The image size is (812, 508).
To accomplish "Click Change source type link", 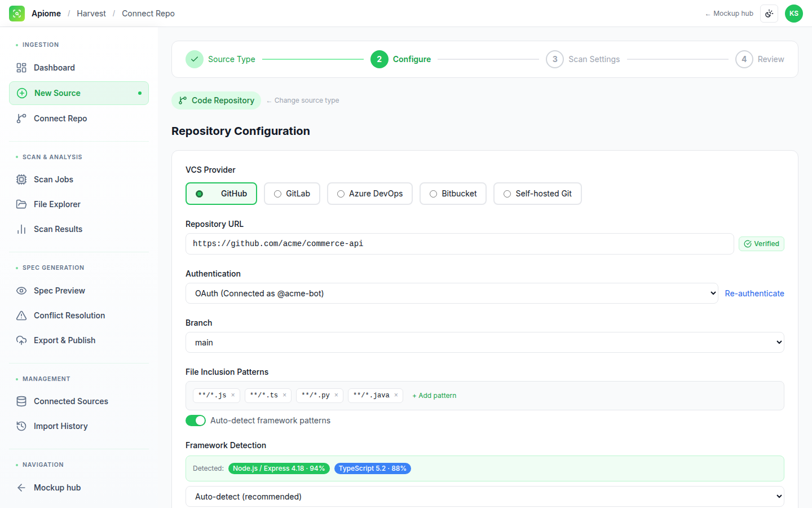I will 303,100.
